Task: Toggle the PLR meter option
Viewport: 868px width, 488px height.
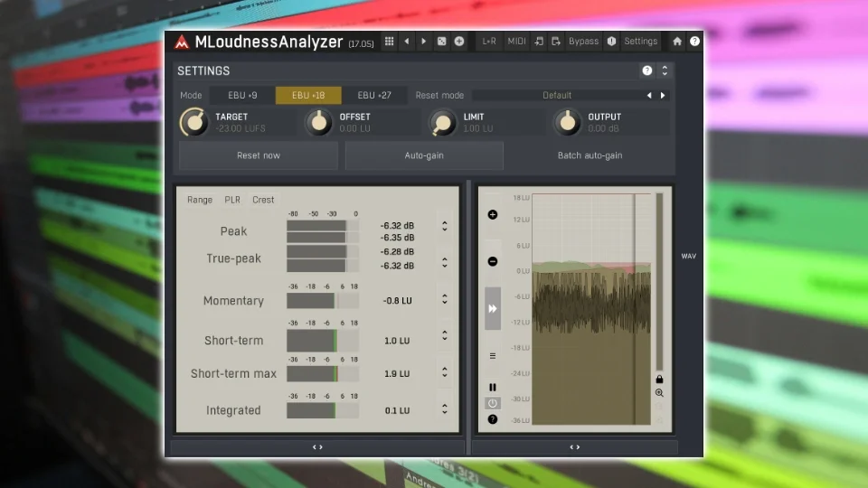Action: point(232,200)
